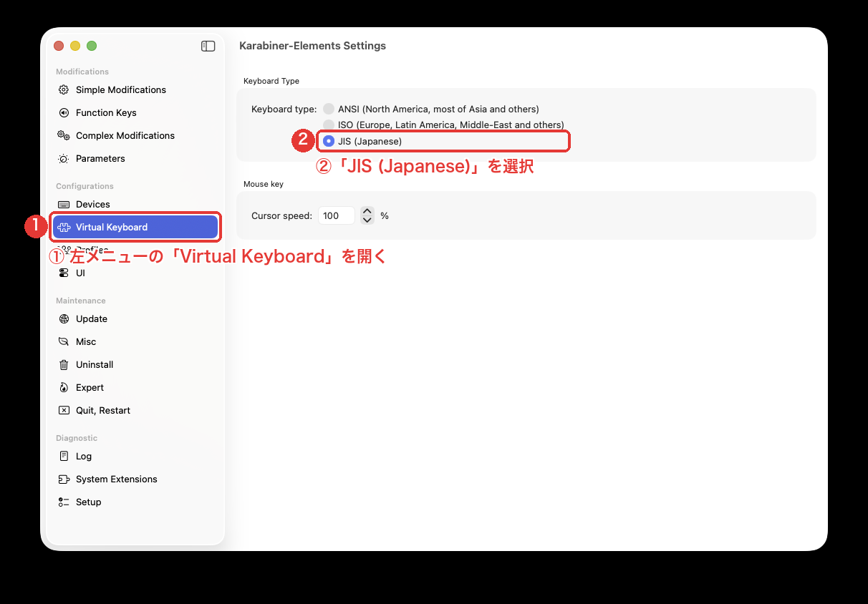The image size is (868, 604).
Task: Select JIS (Japanese) radio button
Action: 329,141
